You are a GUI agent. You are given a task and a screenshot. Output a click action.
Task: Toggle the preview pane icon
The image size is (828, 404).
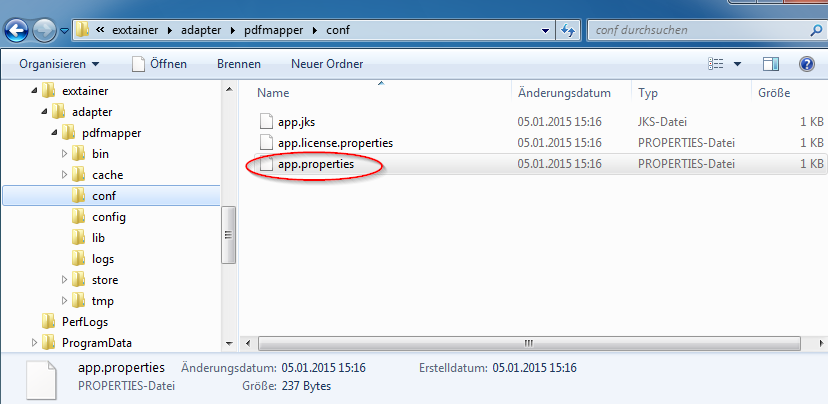coord(771,64)
